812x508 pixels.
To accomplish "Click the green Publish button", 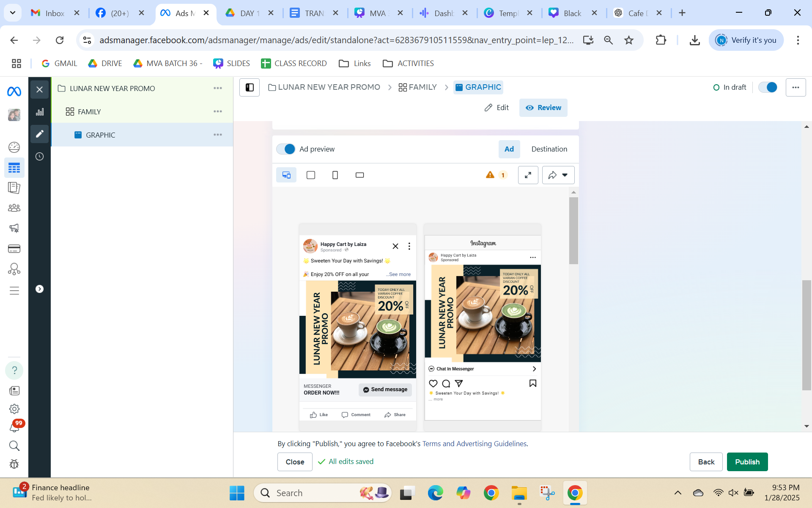I will pos(747,462).
